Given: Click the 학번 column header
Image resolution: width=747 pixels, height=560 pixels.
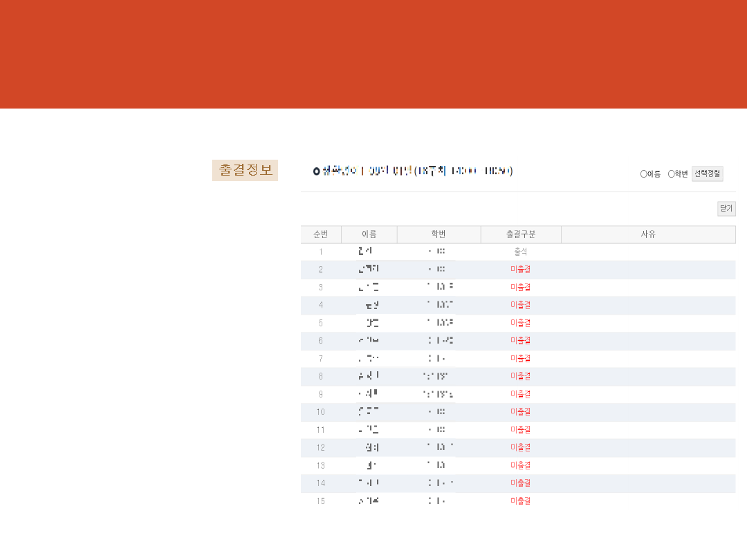Looking at the screenshot, I should pos(439,234).
